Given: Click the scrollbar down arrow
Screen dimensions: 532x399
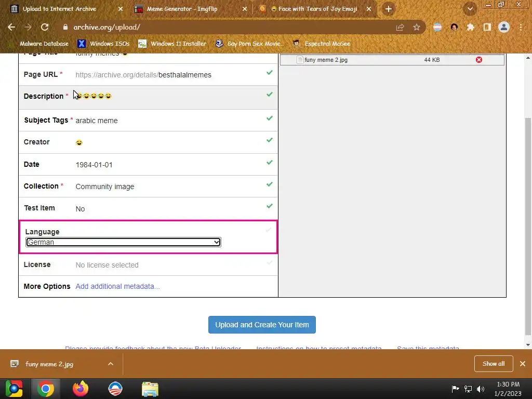Looking at the screenshot, I should coord(528,345).
